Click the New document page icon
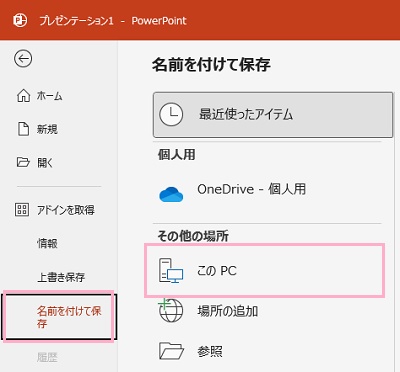 (x=23, y=129)
